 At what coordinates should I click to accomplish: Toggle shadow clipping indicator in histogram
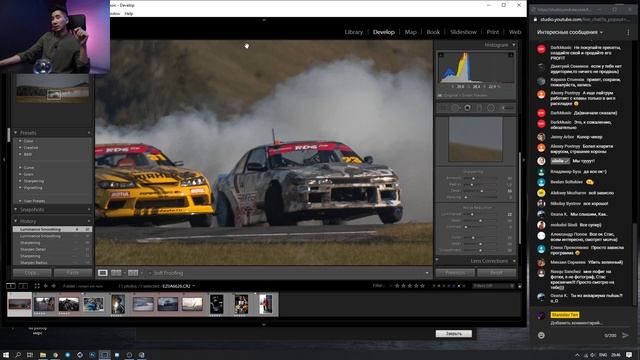441,55
